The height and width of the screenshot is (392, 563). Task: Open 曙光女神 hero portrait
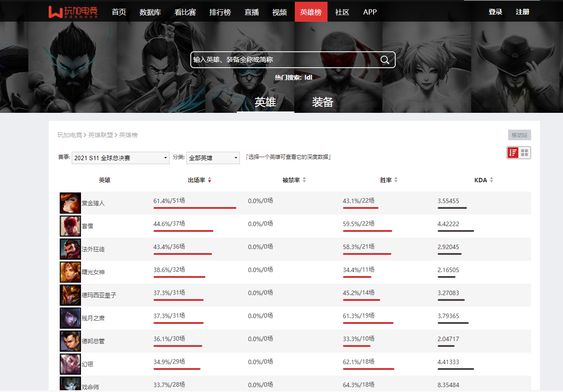pos(70,272)
